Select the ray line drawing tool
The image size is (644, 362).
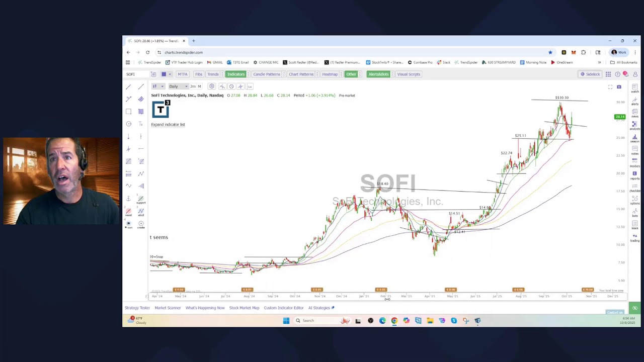tap(141, 86)
